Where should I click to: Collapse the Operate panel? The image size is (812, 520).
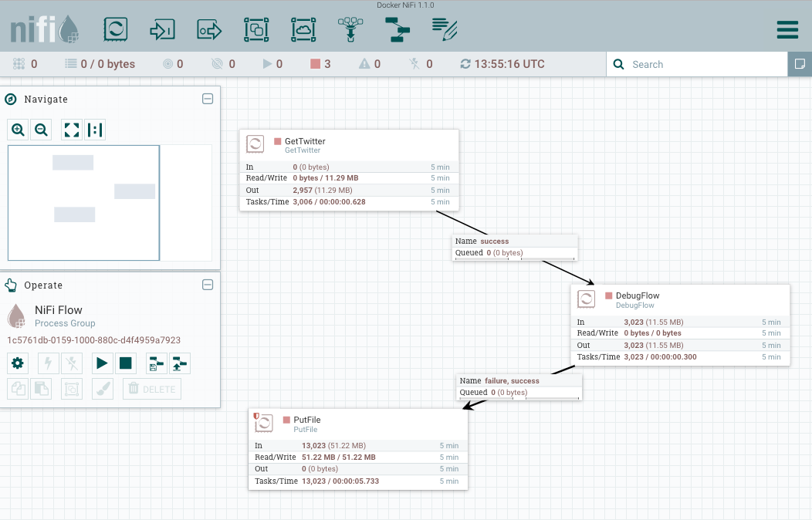click(208, 285)
